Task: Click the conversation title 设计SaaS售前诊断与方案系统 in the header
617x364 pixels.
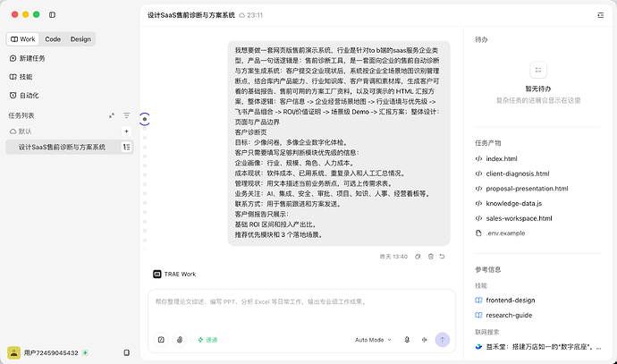Action: 191,15
